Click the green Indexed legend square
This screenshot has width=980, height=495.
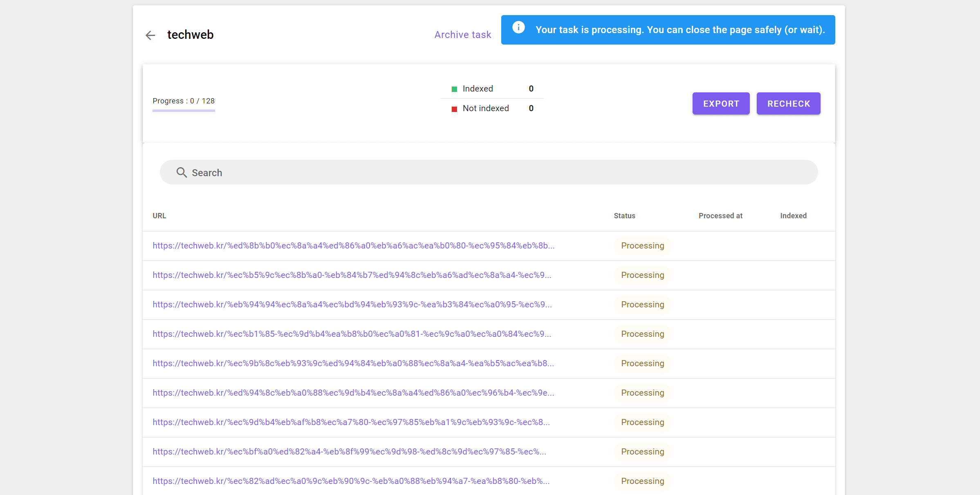click(x=454, y=89)
